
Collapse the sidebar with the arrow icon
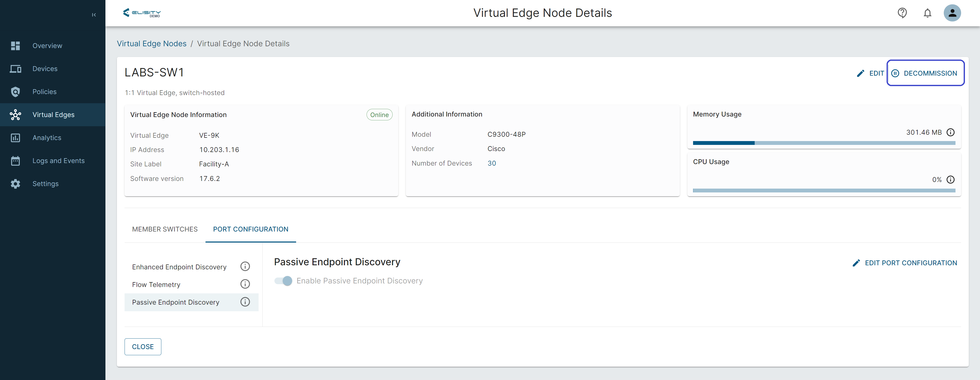point(94,15)
